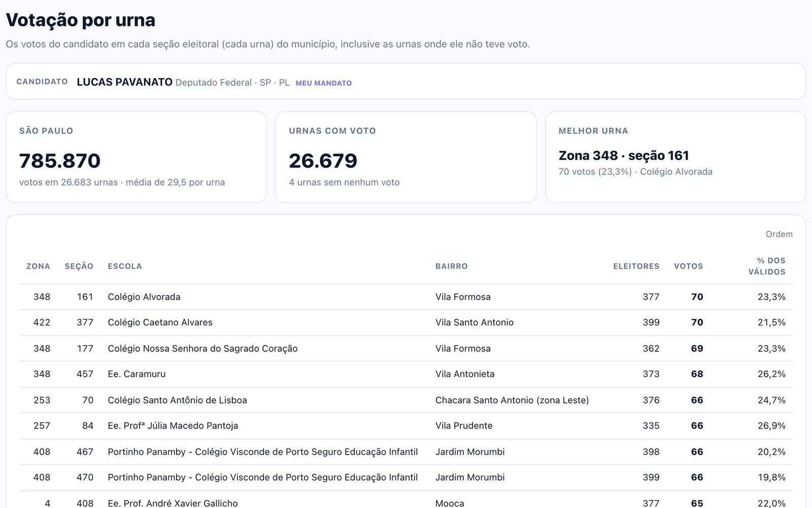Click the 26.679 urnas com voto figure
812x508 pixels.
[323, 161]
